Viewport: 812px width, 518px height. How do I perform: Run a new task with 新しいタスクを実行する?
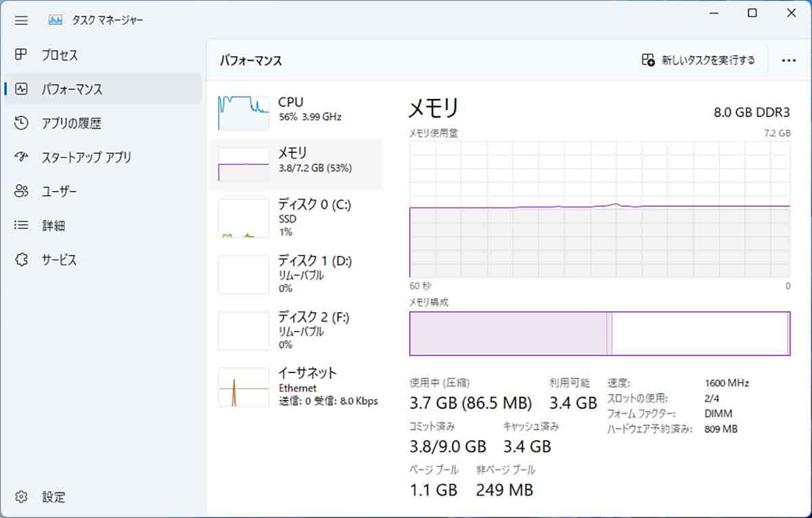pos(698,60)
